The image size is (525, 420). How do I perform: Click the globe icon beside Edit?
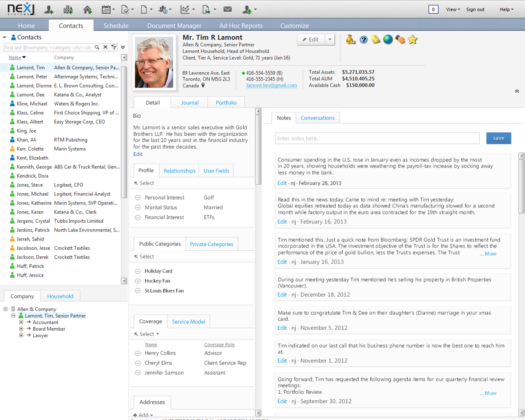tap(388, 40)
